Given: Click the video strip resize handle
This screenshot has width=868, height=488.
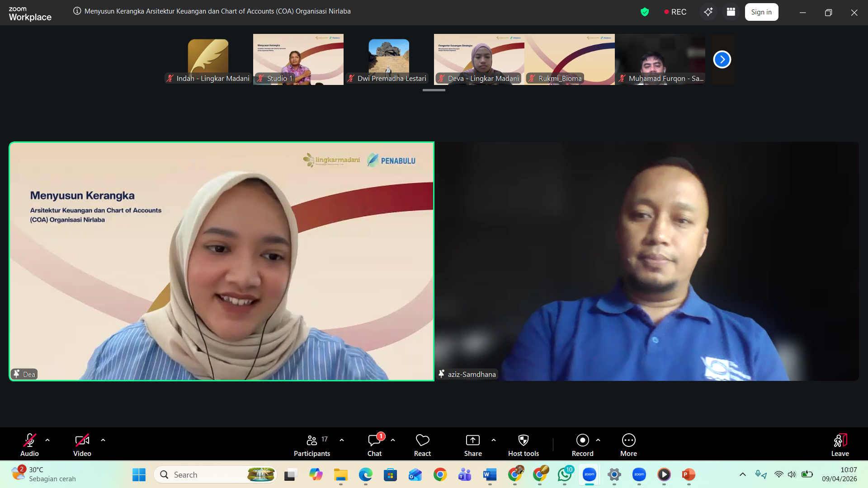Looking at the screenshot, I should pos(434,90).
